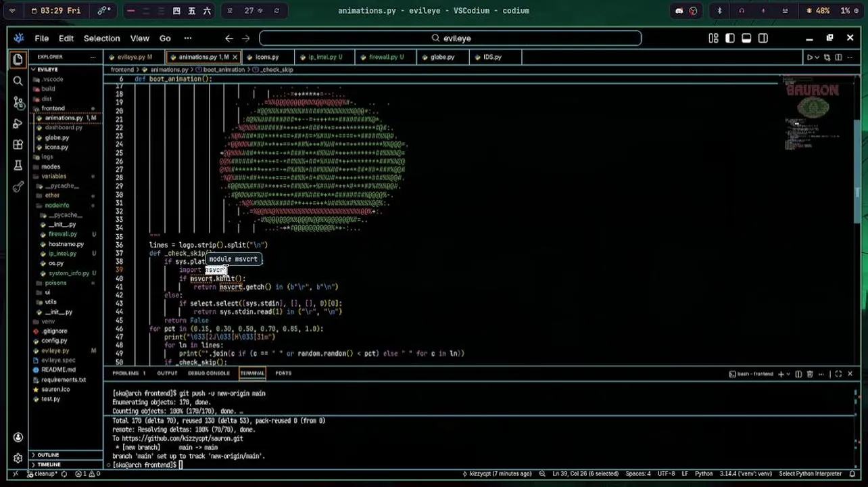The width and height of the screenshot is (868, 487).
Task: Open README.md in the file tree
Action: tap(58, 370)
